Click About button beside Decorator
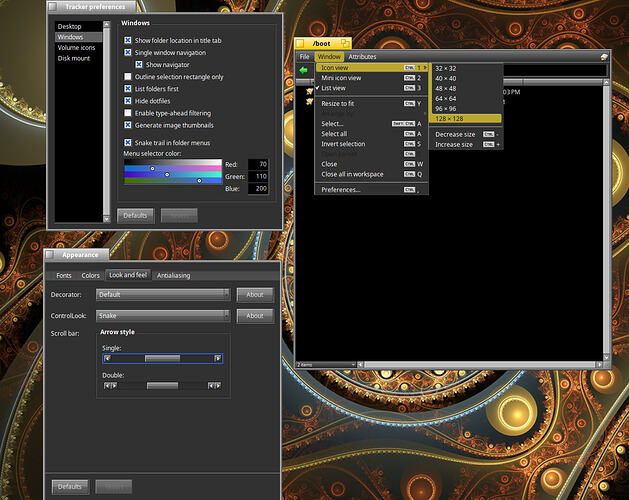 255,295
